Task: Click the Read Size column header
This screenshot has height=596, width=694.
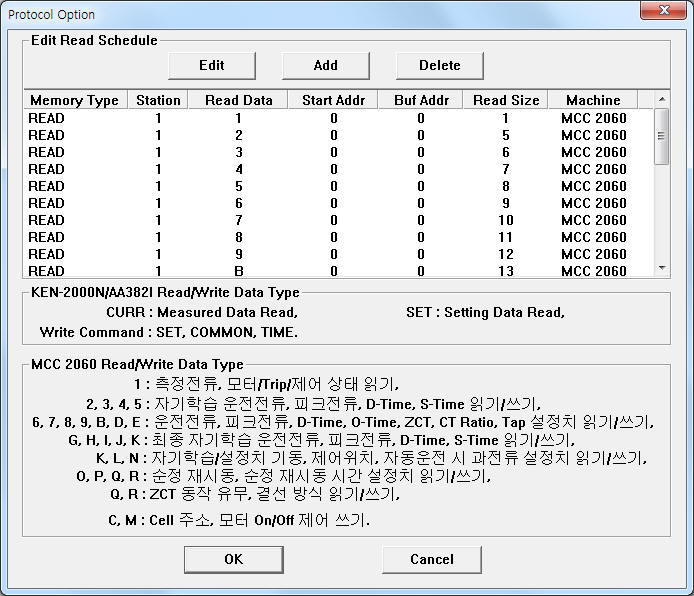Action: pyautogui.click(x=506, y=100)
